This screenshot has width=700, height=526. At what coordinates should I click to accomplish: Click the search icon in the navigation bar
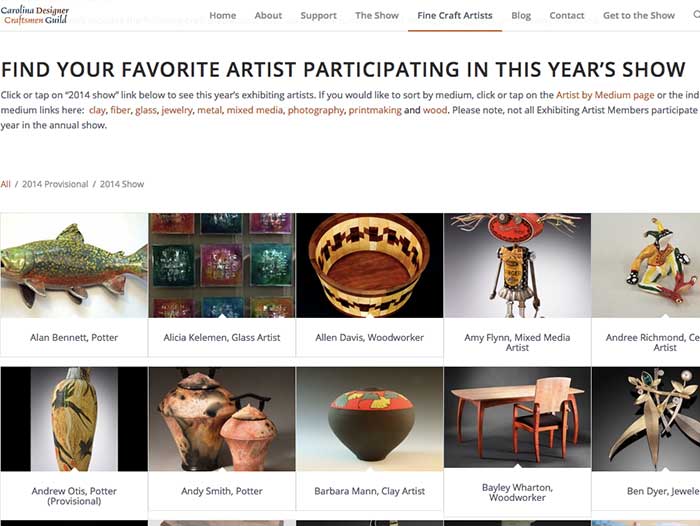[696, 15]
